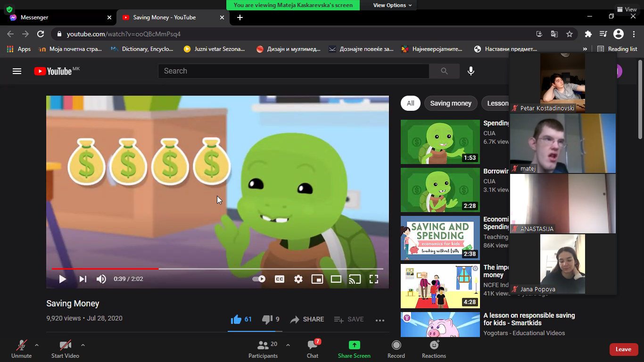
Task: Like the video with thumbs up
Action: coord(236,320)
